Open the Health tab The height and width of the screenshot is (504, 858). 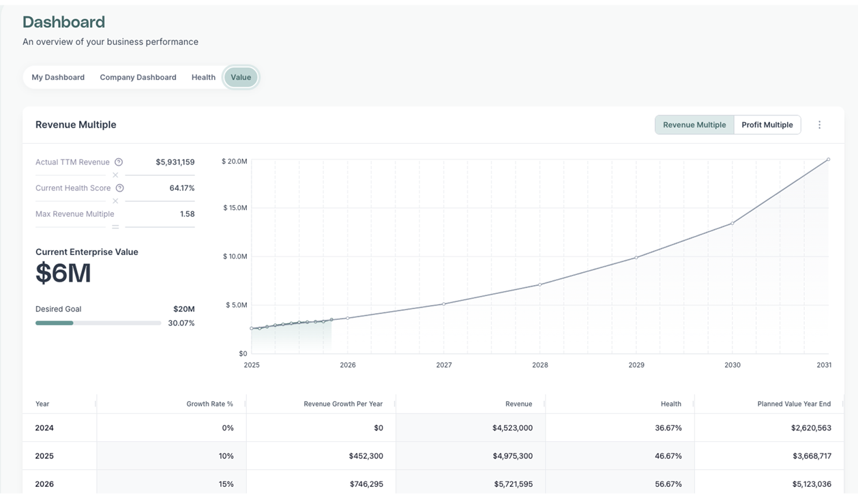(203, 77)
